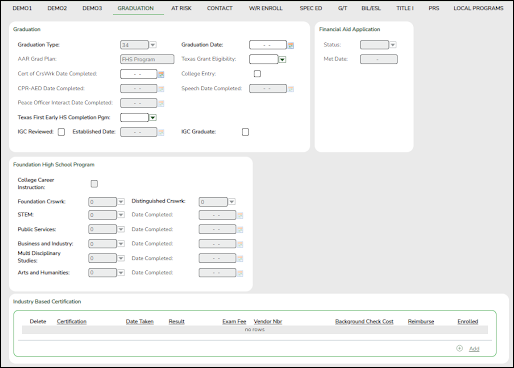This screenshot has height=368, width=514.
Task: Click Established Date calendar icon
Action: pos(161,132)
